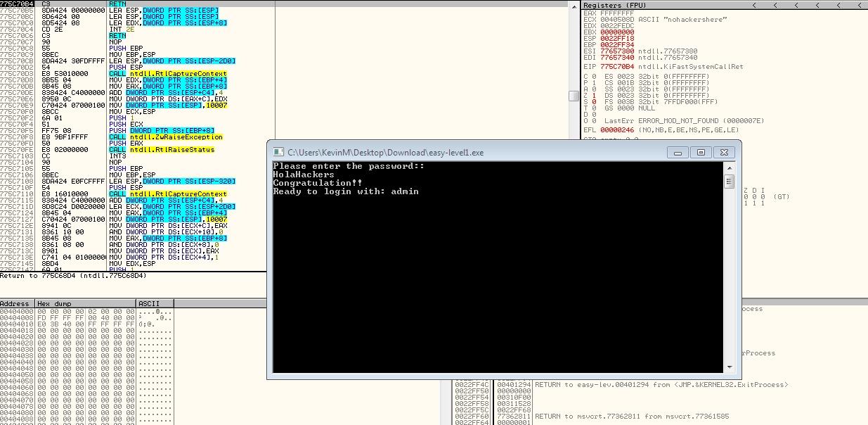Click the ESP register value 0022FF18
Screen dimensions: 868x425
coord(617,38)
